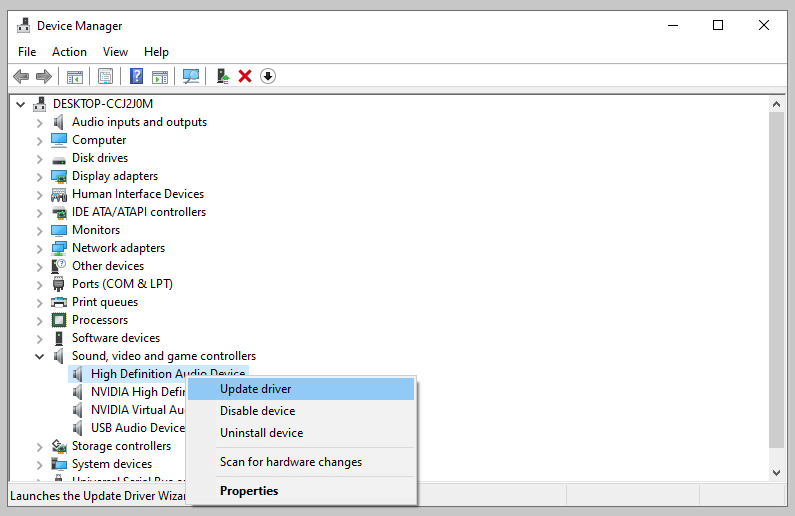Open the View menu
This screenshot has width=795, height=516.
115,52
